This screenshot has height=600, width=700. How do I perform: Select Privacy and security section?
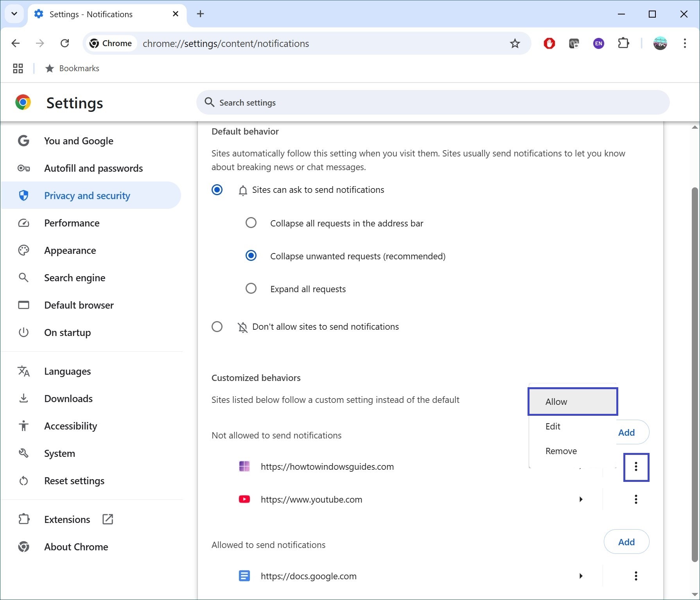91,195
